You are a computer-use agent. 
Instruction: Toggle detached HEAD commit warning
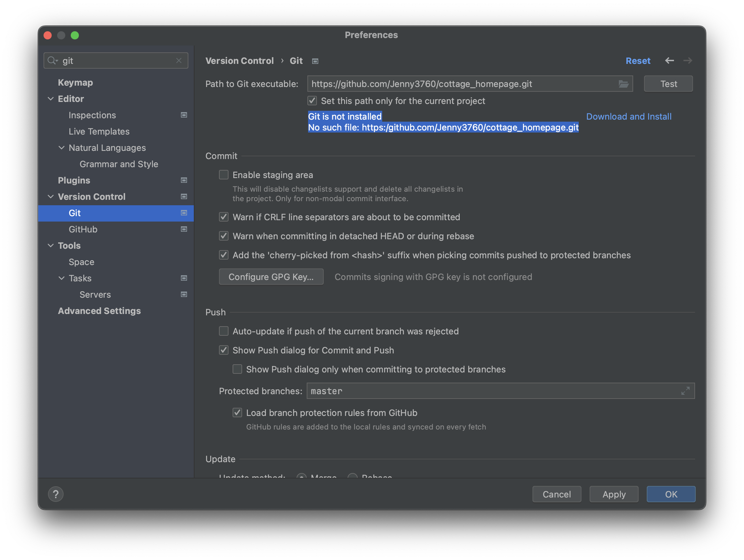coord(224,236)
